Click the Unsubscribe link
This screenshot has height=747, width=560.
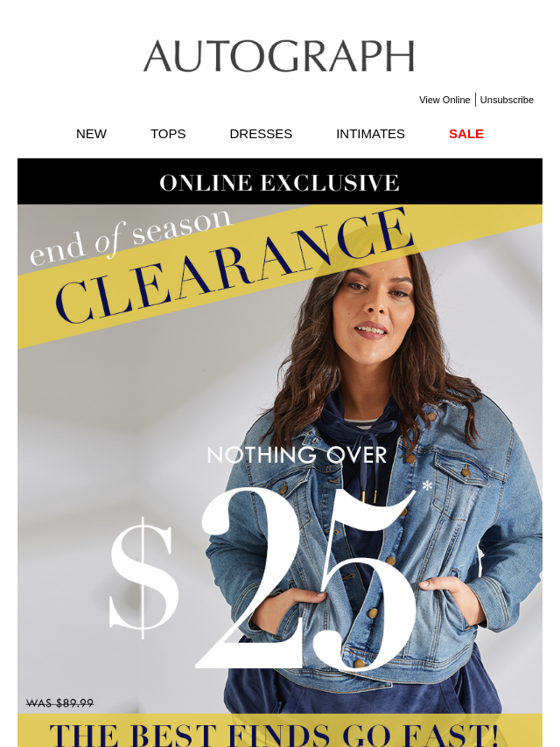[x=507, y=100]
